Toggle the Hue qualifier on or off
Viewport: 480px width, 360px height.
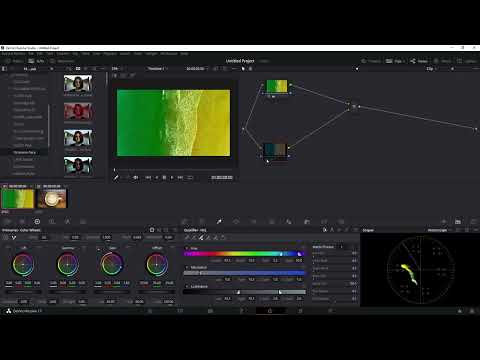(187, 248)
